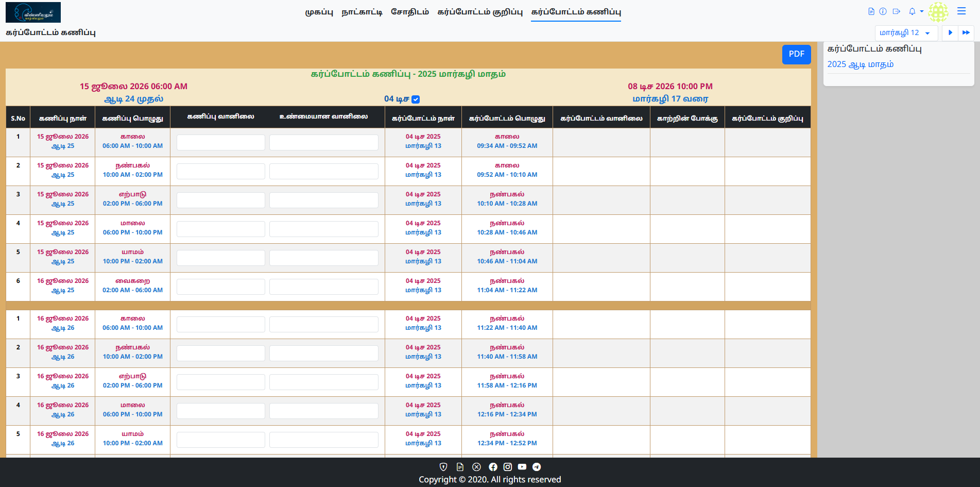Visit the Facebook icon in the footer
This screenshot has height=487, width=980.
coord(493,467)
